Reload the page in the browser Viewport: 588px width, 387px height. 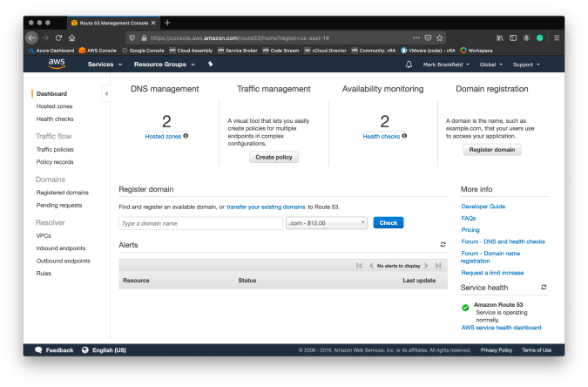tap(58, 37)
